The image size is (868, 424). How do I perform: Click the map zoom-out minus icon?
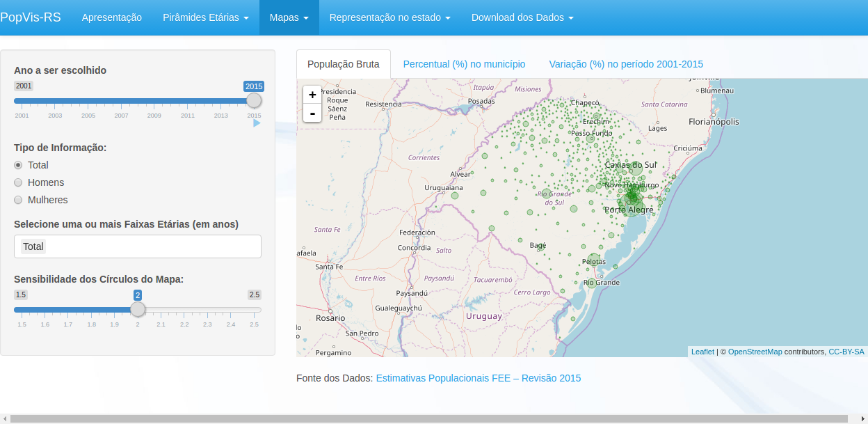pyautogui.click(x=312, y=113)
